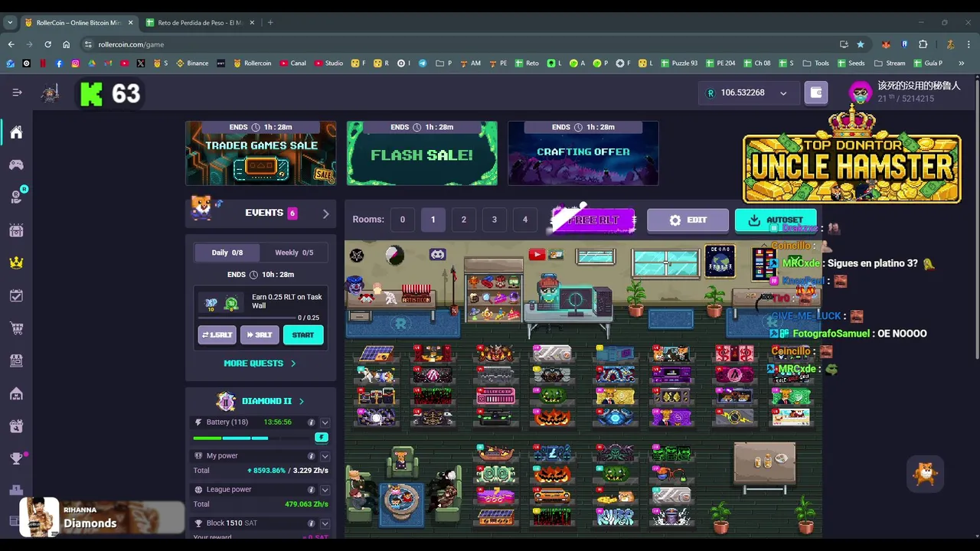The height and width of the screenshot is (551, 980).
Task: Expand the Battery section chevron
Action: click(x=325, y=422)
